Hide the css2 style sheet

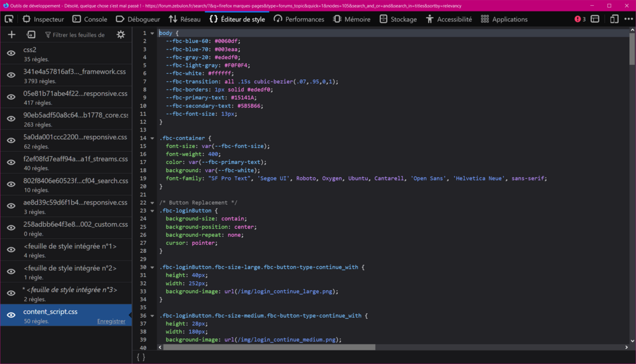tap(11, 53)
